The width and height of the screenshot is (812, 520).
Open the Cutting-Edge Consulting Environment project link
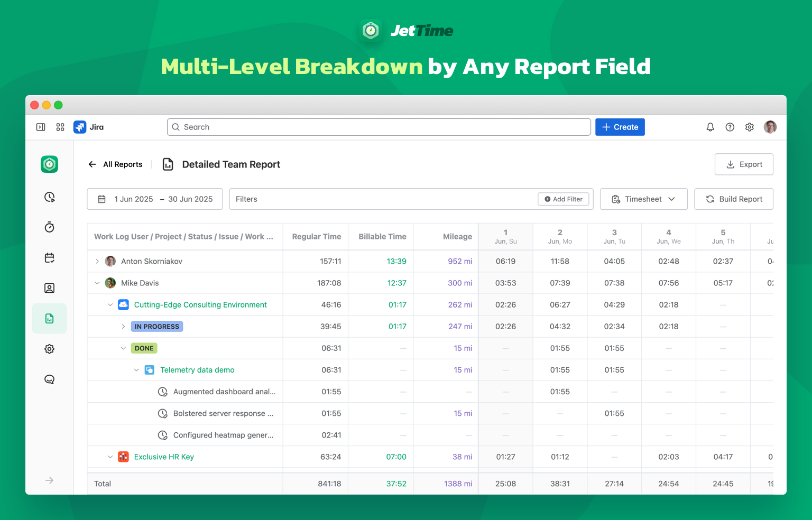click(200, 304)
